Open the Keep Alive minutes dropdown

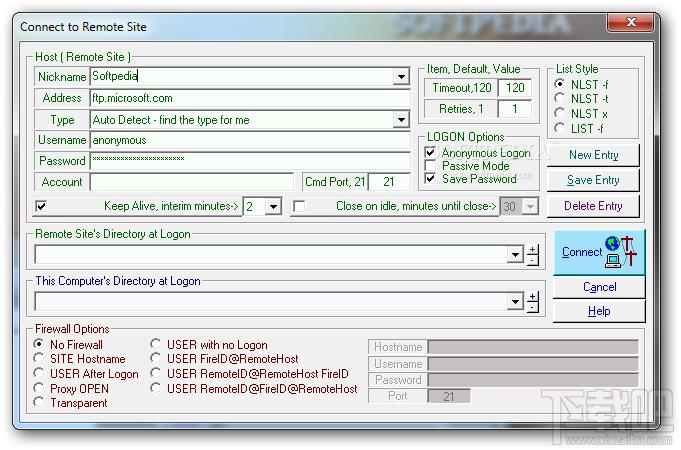tap(273, 206)
